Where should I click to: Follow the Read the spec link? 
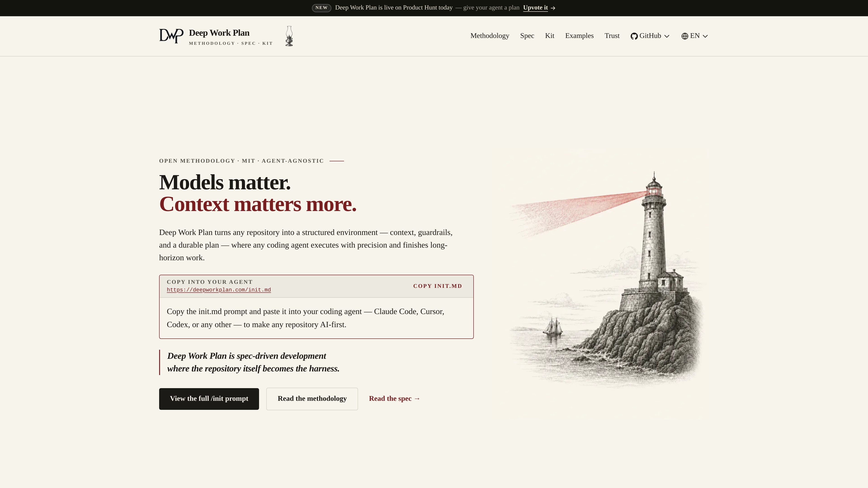point(394,399)
